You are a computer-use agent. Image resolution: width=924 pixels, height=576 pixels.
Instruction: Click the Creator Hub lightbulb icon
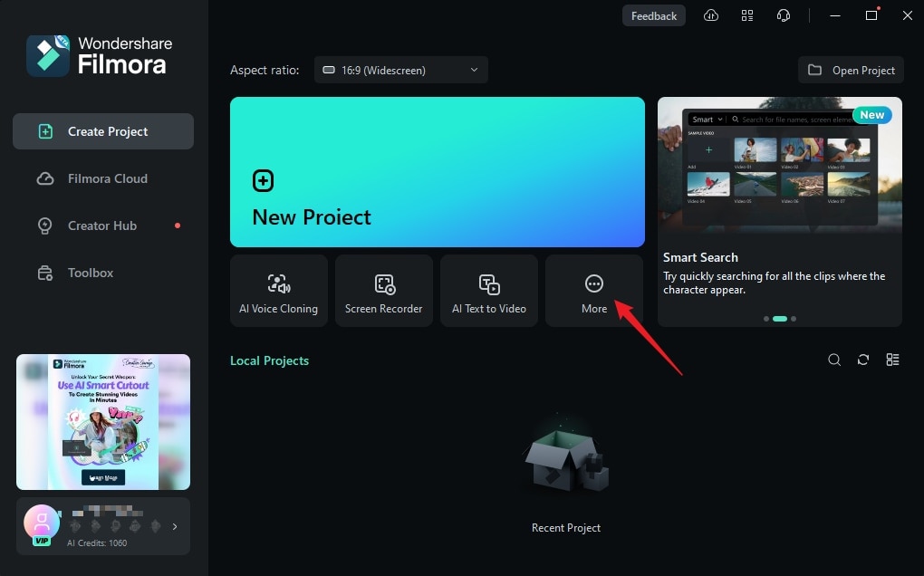point(44,226)
